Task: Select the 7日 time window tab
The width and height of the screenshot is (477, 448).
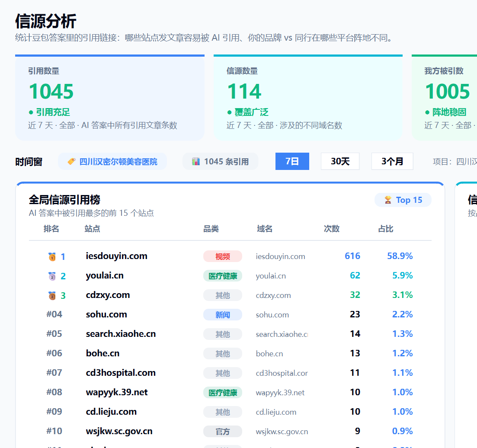Action: pos(292,161)
